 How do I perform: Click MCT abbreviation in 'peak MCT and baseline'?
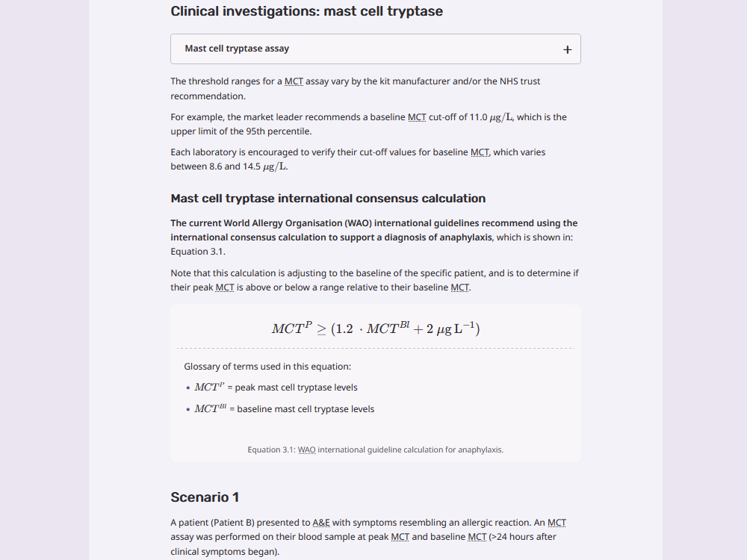point(400,537)
